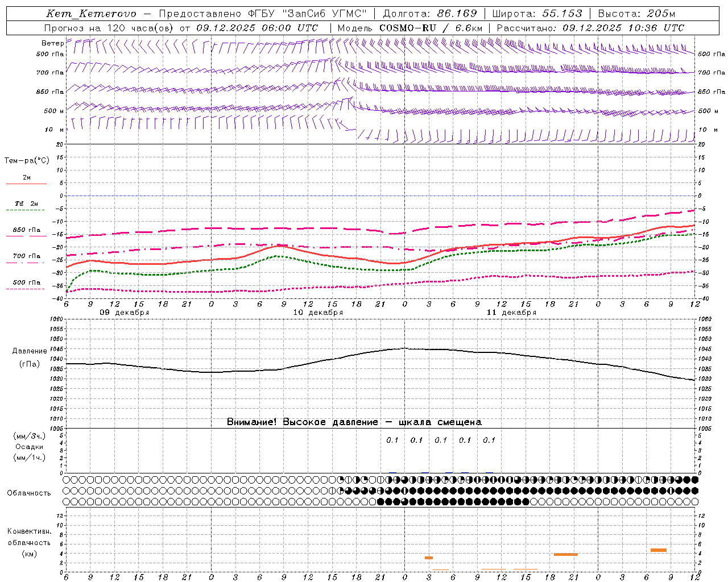Click the 850 гПа temperature legend entry

(27, 230)
